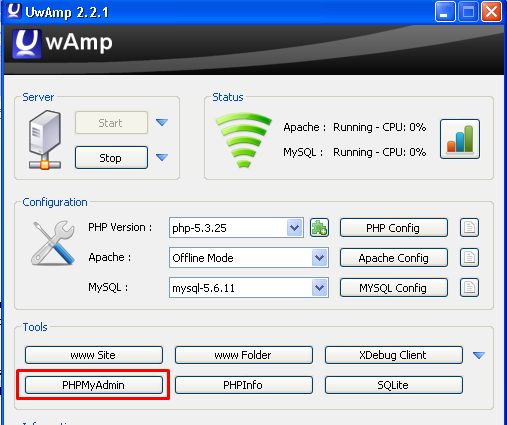The width and height of the screenshot is (507, 425).
Task: Click the UwAmp title bar icon
Action: (x=14, y=11)
